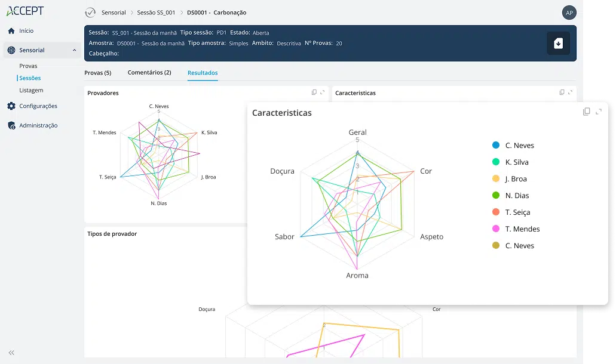Collapse sidebar with double-chevron icon
This screenshot has height=364, width=616.
pos(11,353)
